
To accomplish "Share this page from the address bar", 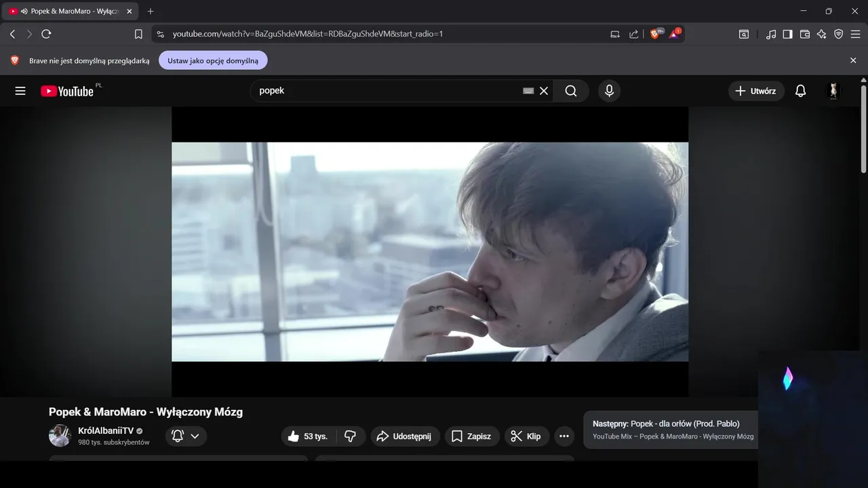I will click(x=634, y=34).
